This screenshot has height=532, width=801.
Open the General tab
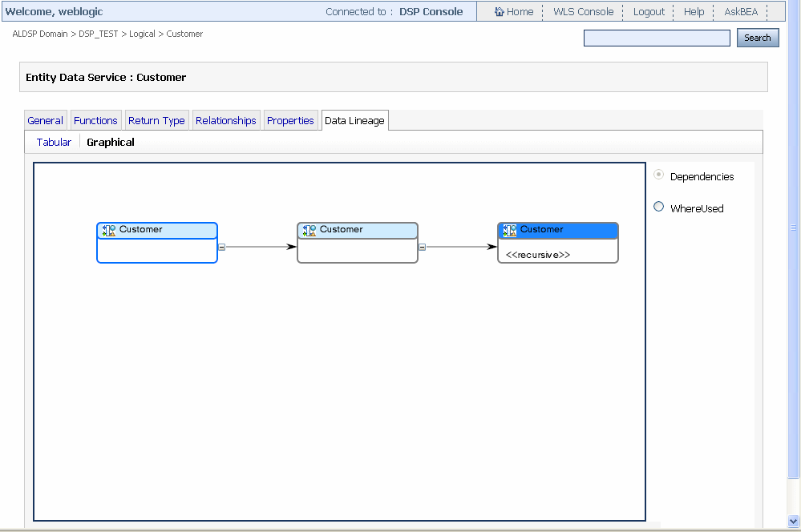(x=46, y=120)
